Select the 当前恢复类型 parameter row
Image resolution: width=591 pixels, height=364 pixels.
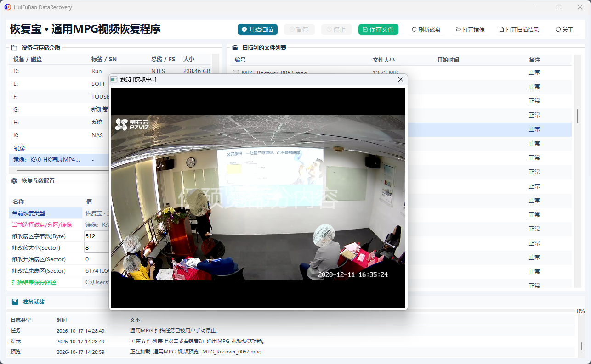(x=59, y=213)
